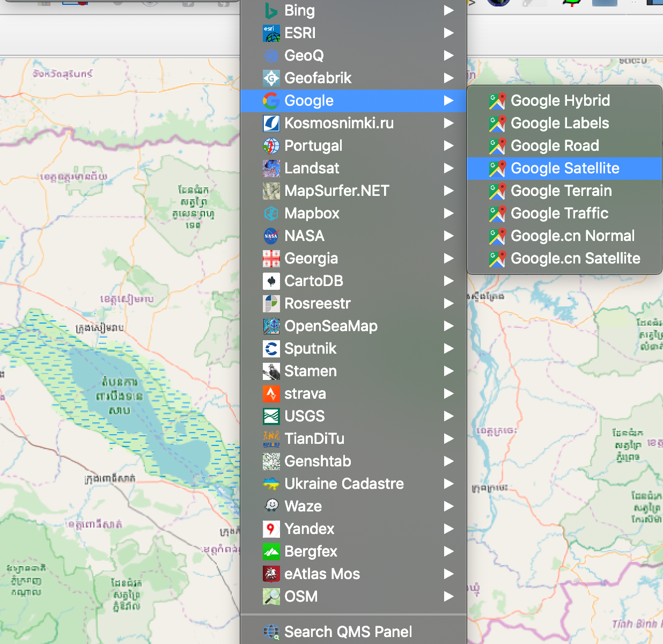Screen dimensions: 663x644
Task: Expand the ESRI submenu arrow
Action: 449,33
